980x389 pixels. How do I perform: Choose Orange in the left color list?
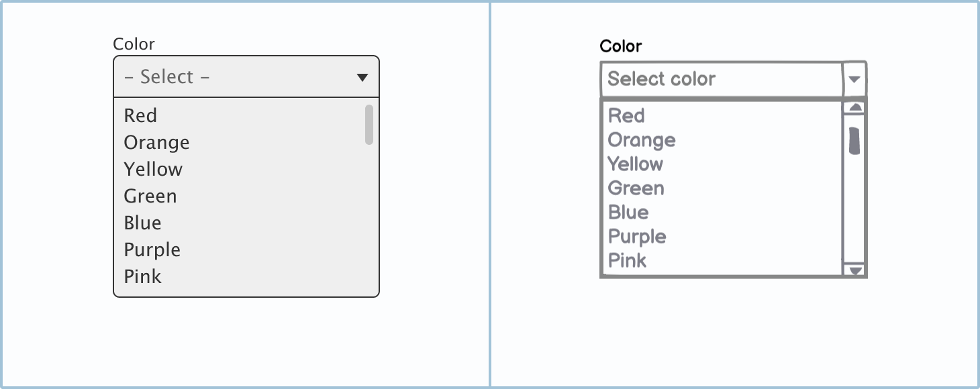pyautogui.click(x=156, y=142)
